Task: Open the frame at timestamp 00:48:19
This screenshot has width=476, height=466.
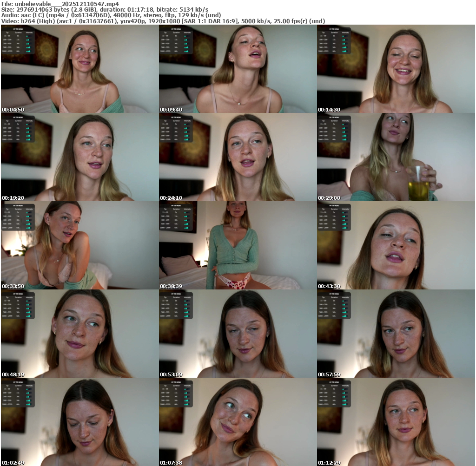Action: 79,334
